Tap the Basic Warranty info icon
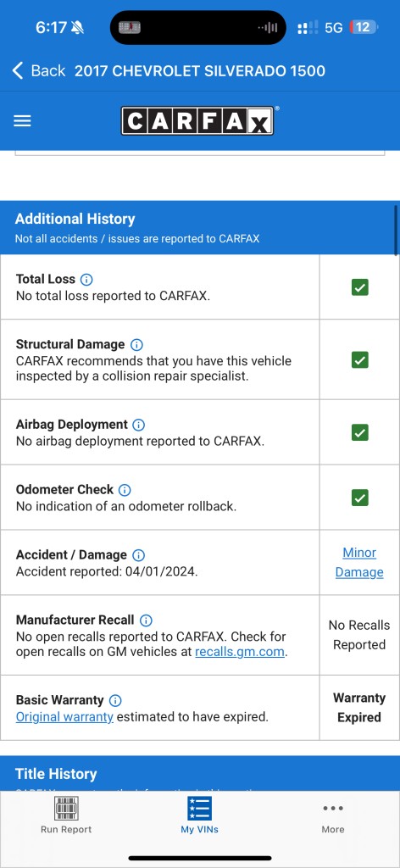This screenshot has height=868, width=400. 115,701
